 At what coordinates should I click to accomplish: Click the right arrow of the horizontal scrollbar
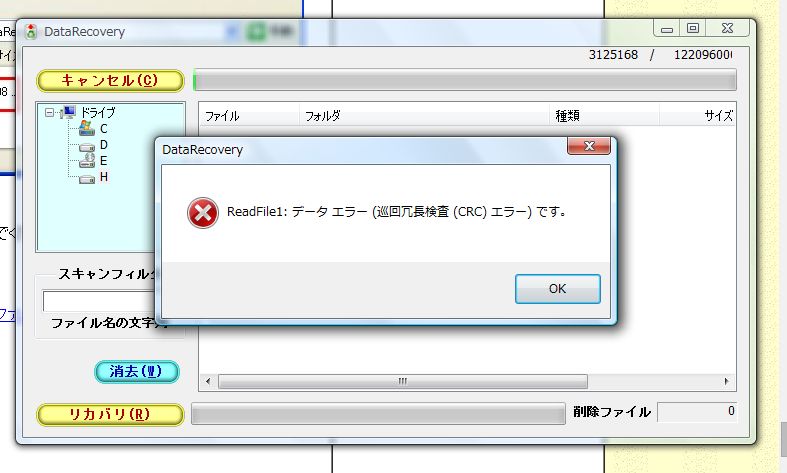(726, 382)
